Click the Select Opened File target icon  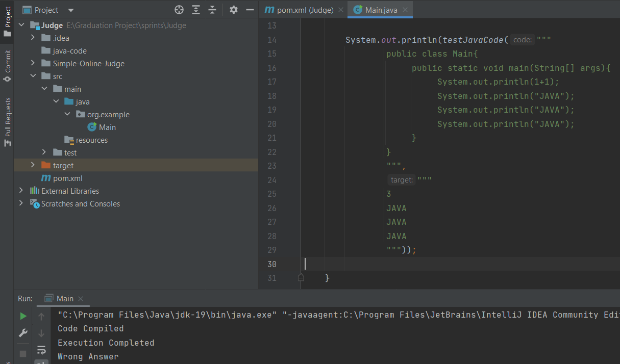pyautogui.click(x=179, y=10)
